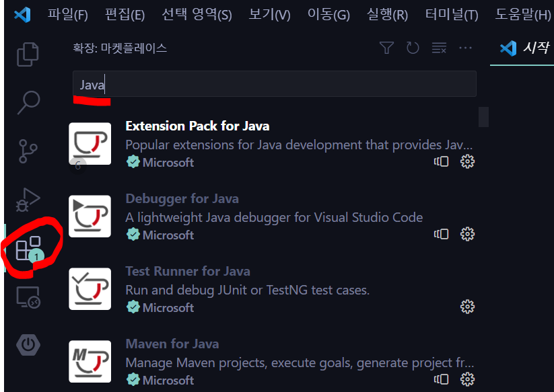Click Run and debug JUnit description
The height and width of the screenshot is (392, 554).
(x=248, y=290)
